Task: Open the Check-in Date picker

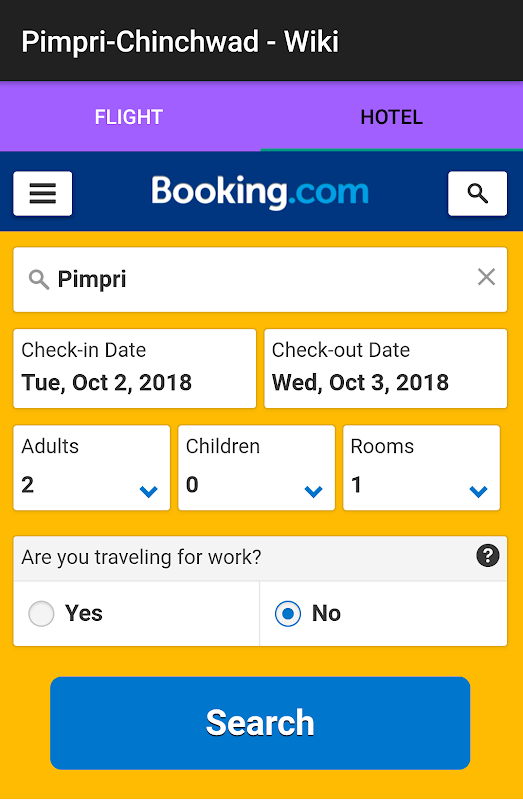Action: tap(135, 368)
